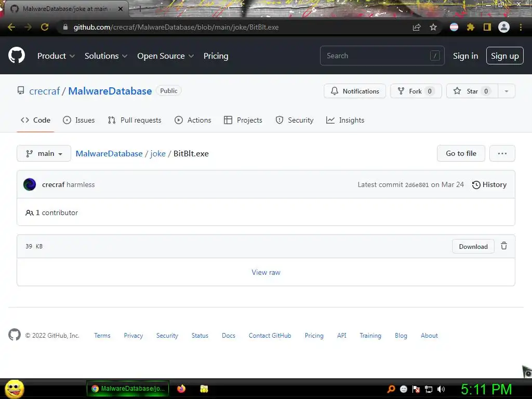Open the extensions puzzle icon

coord(470,27)
